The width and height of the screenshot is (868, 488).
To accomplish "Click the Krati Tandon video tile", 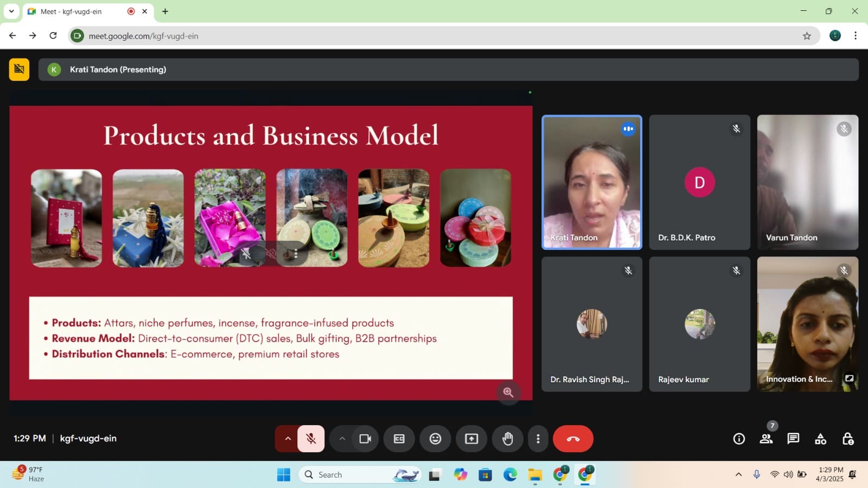I will (x=591, y=182).
